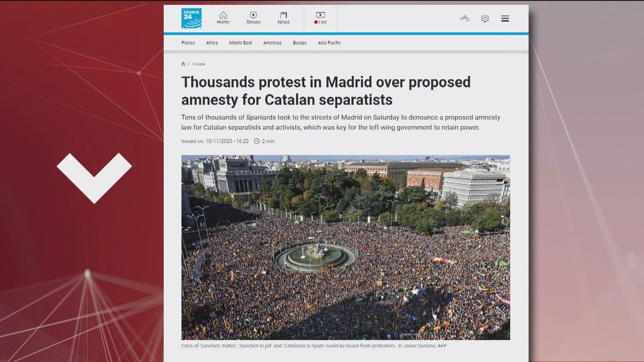
Task: Open the hamburger menu
Action: point(505,18)
